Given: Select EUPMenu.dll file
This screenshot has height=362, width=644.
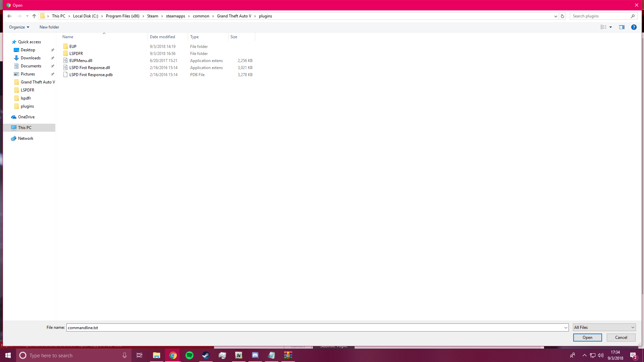Looking at the screenshot, I should click(80, 61).
